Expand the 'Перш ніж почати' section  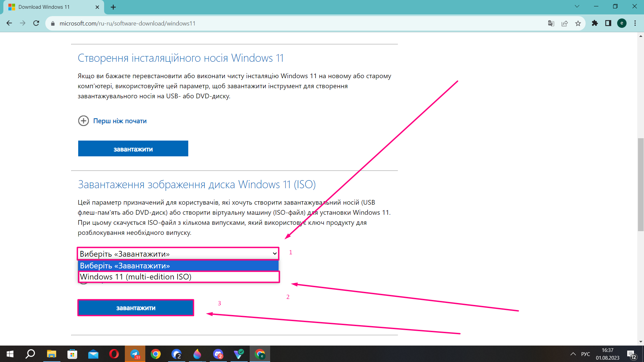pos(84,121)
